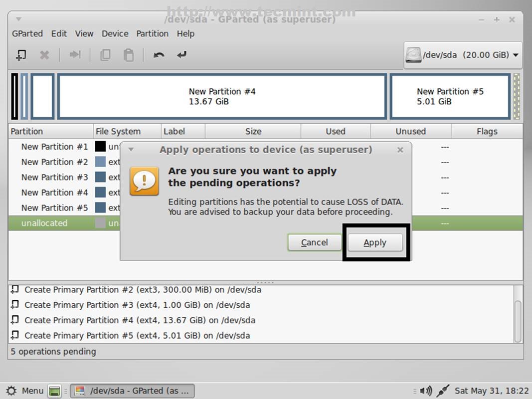Viewport: 532px width, 399px height.
Task: Click 'Create Primary Partition #2 (ext3, 300.00 MiB)' operation
Action: click(x=143, y=290)
